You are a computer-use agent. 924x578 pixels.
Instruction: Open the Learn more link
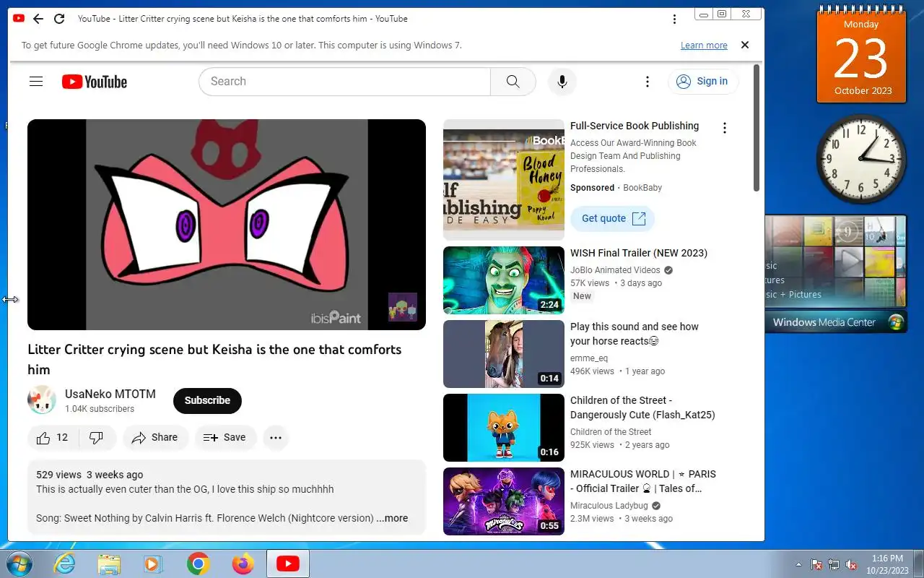704,45
